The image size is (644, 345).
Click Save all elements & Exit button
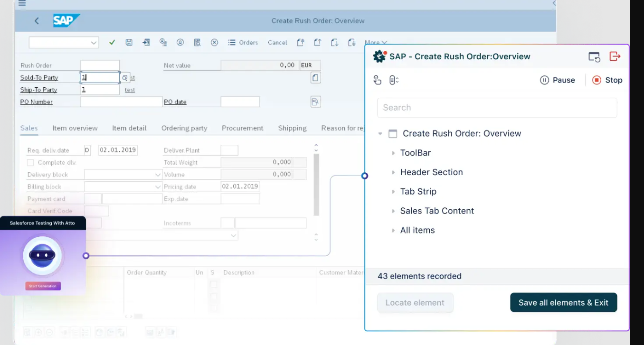(563, 303)
